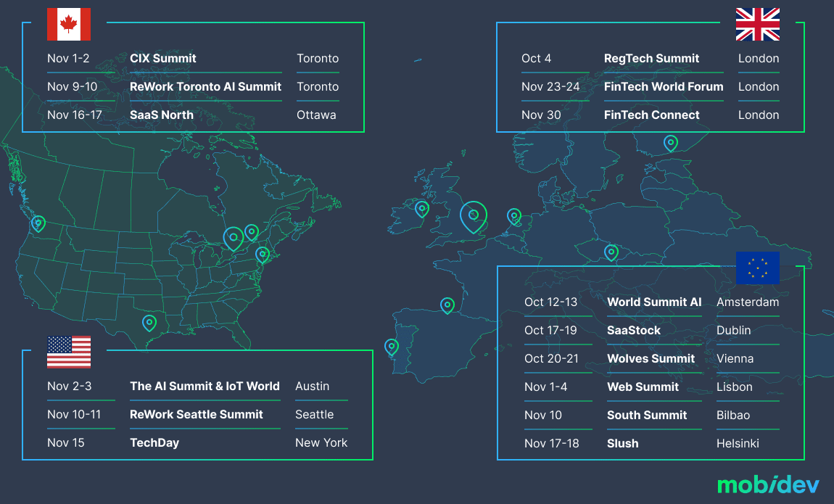834x504 pixels.
Task: Click the London label in the RegTech Summit row
Action: click(x=759, y=59)
